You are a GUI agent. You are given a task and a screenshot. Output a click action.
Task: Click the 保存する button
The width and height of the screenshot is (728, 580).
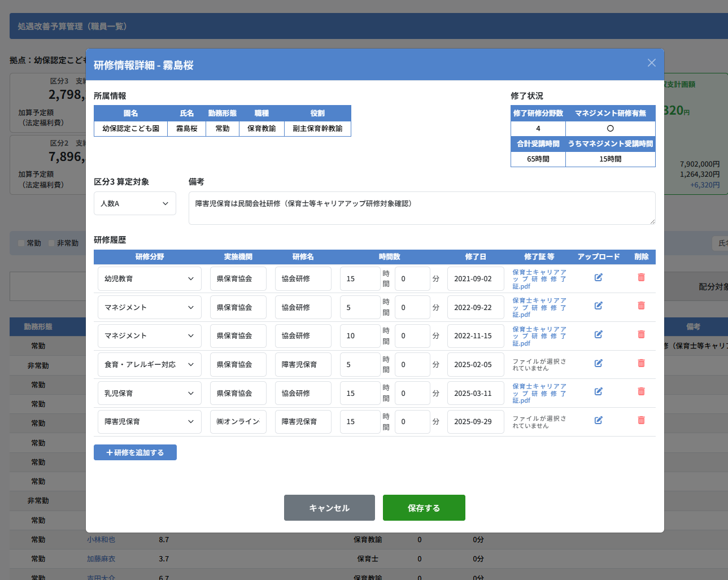click(x=424, y=507)
